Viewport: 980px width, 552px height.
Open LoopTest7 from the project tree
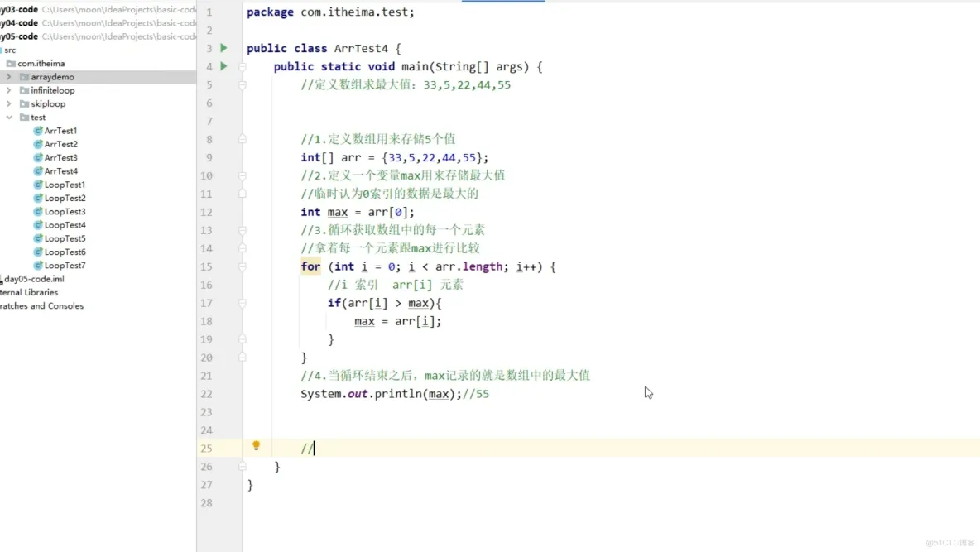pyautogui.click(x=59, y=265)
